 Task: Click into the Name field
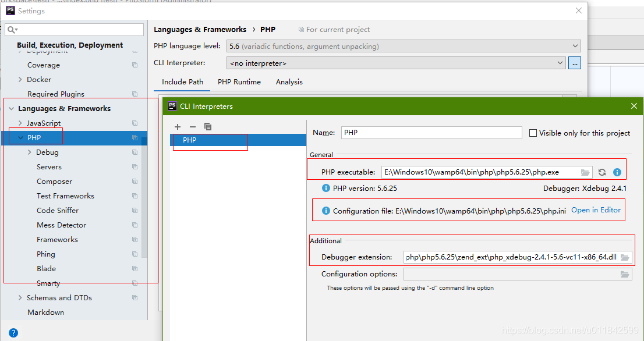coord(431,133)
